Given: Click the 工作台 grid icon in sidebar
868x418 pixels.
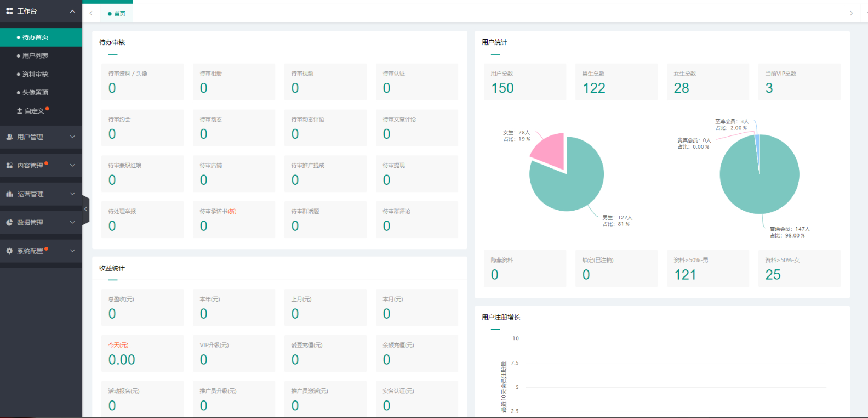Looking at the screenshot, I should pyautogui.click(x=9, y=11).
